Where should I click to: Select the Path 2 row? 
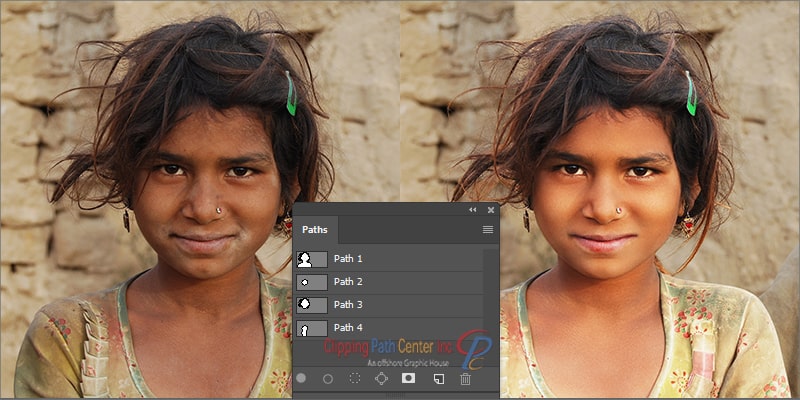[x=389, y=282]
